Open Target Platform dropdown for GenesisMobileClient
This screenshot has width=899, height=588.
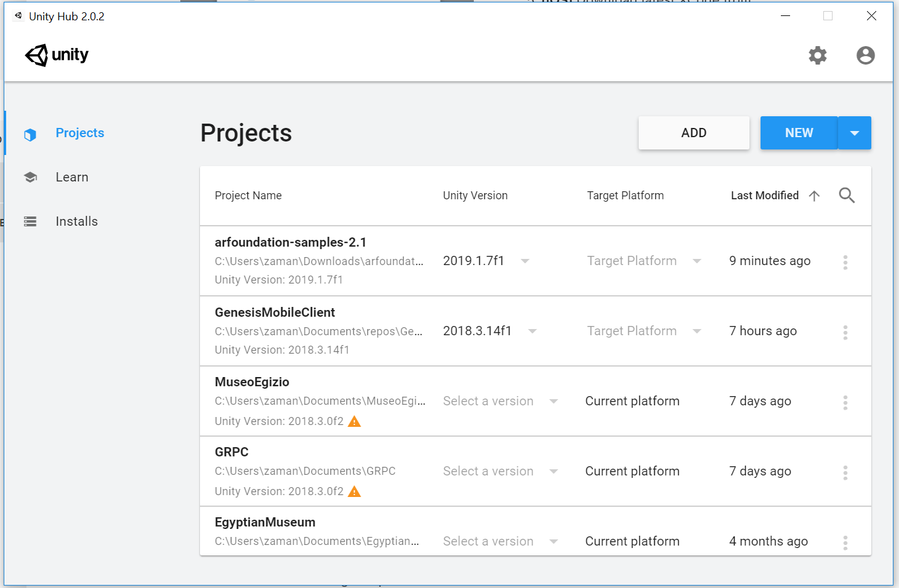click(x=644, y=331)
